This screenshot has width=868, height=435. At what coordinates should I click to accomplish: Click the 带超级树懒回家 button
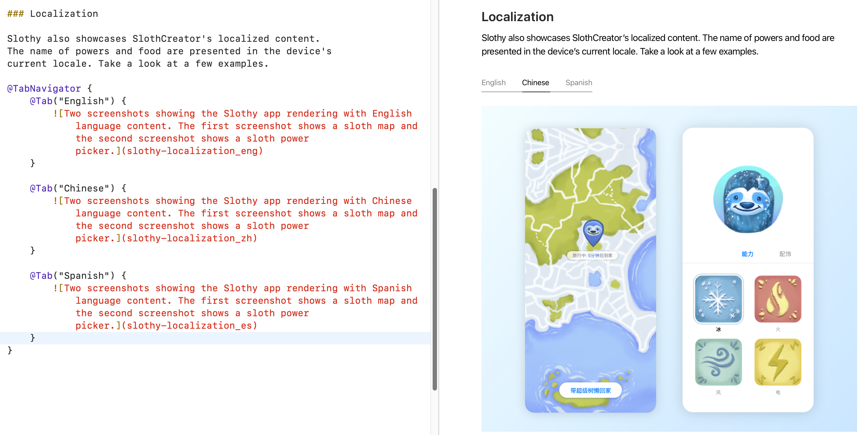tap(590, 390)
